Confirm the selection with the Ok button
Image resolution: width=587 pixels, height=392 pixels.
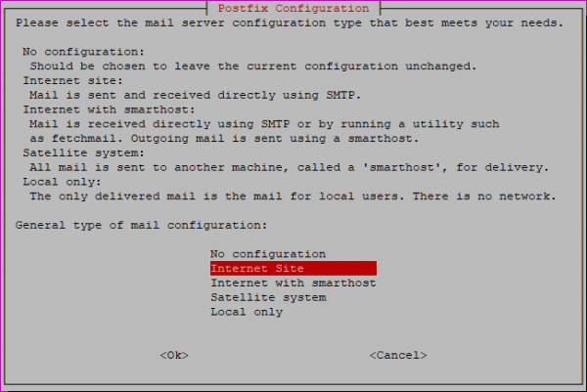point(174,355)
